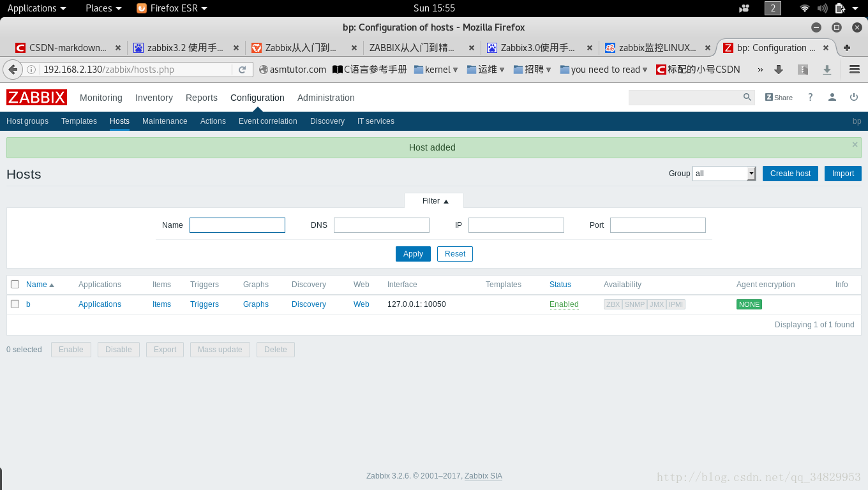Open the kernel bookmarks folder
Screen dimensions: 868x490
tap(436, 70)
